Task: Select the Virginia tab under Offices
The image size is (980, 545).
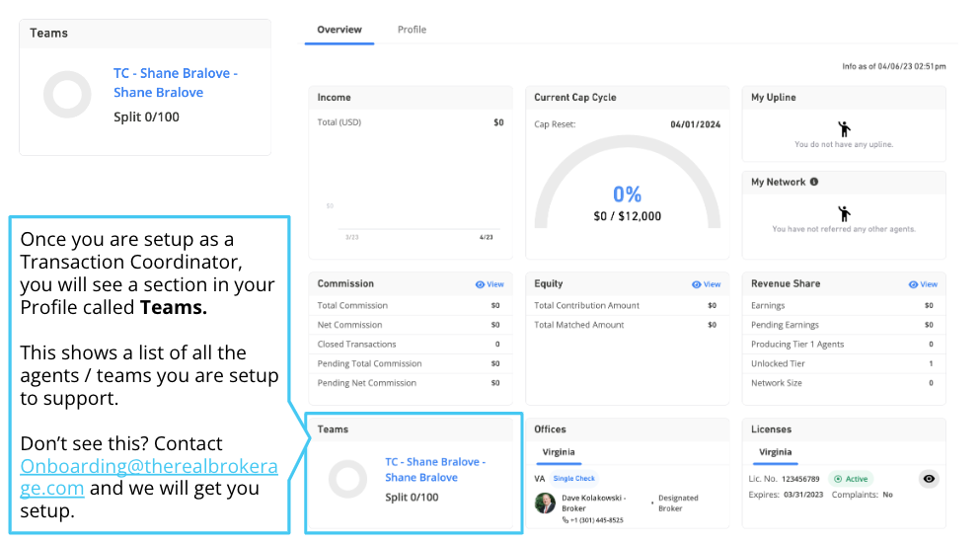Action: click(x=558, y=452)
